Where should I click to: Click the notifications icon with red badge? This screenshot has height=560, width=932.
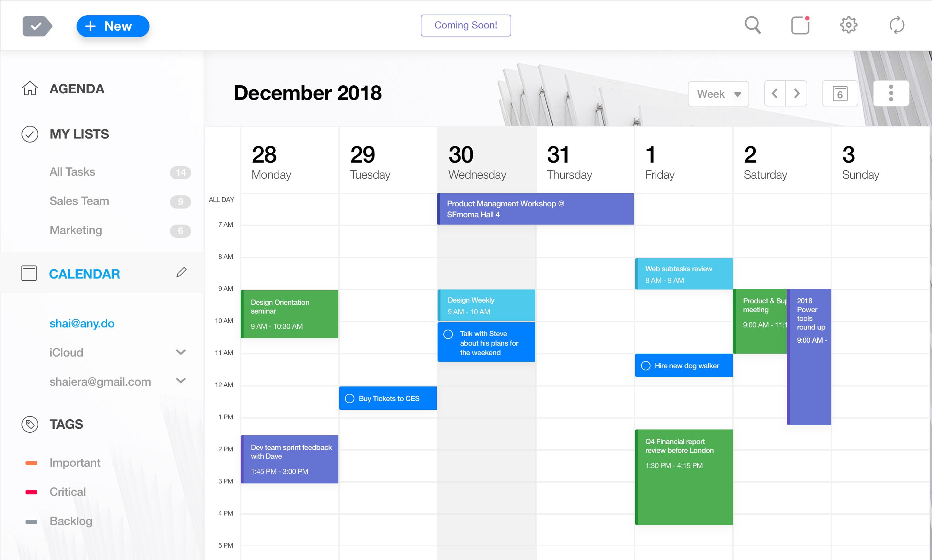800,25
